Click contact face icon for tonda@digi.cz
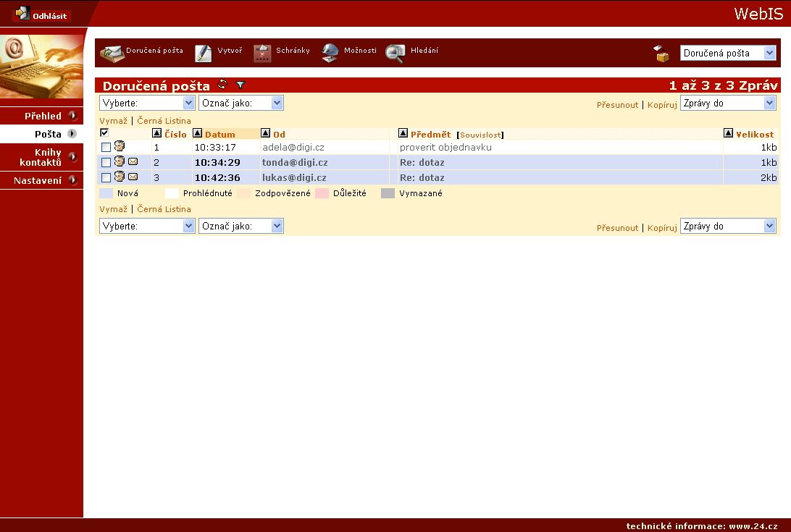This screenshot has height=532, width=791. 119,161
